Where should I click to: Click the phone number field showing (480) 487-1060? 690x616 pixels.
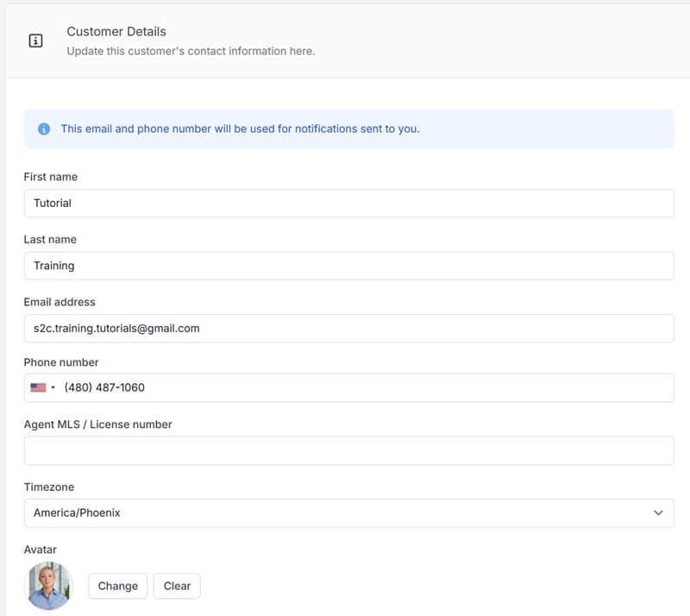[362, 387]
